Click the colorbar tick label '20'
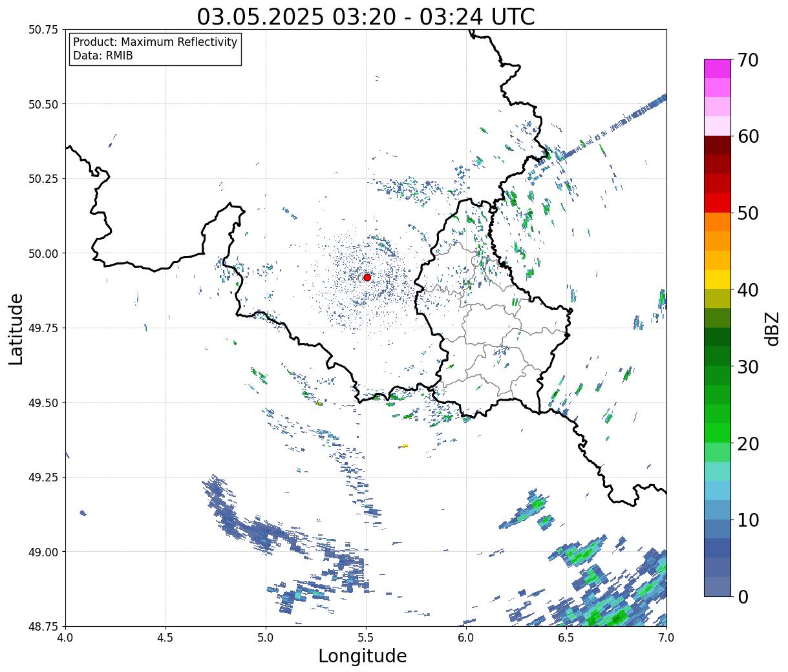Screen dimensions: 788x672 coord(748,443)
